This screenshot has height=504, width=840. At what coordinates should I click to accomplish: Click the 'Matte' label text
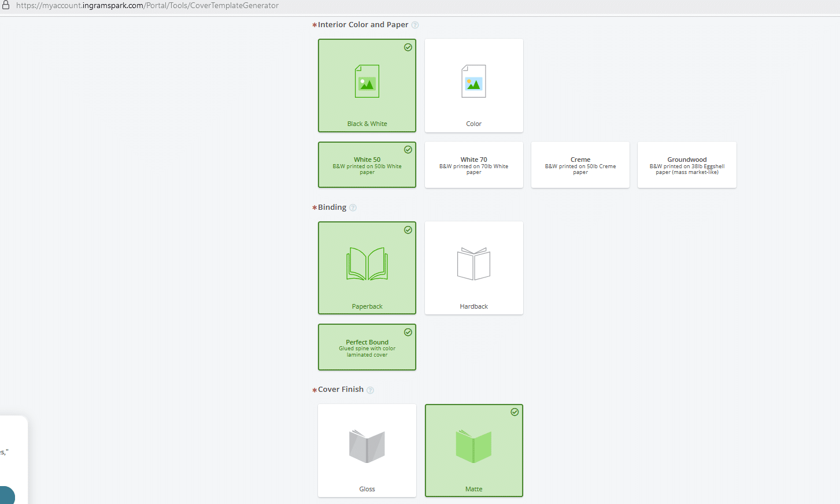474,489
